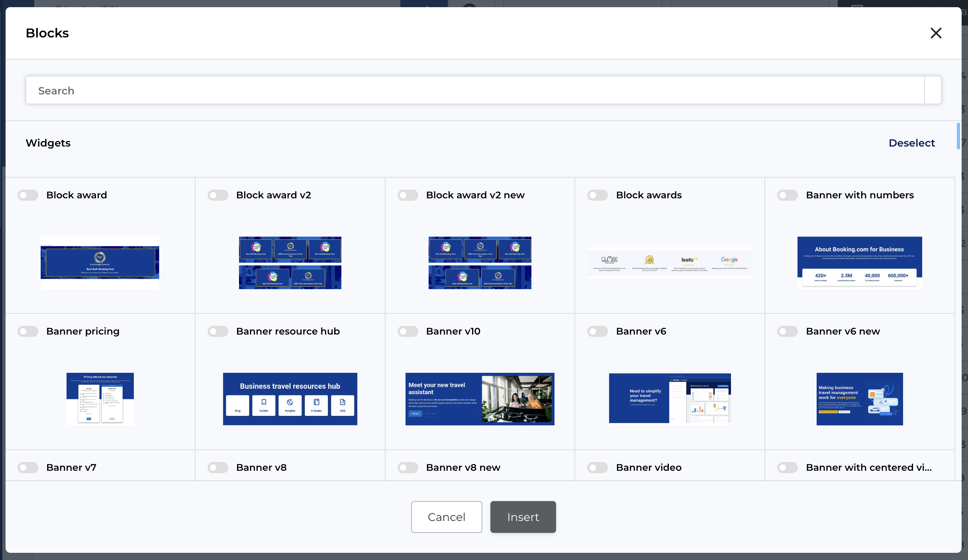
Task: Click the Deselect link for Widgets
Action: point(912,143)
